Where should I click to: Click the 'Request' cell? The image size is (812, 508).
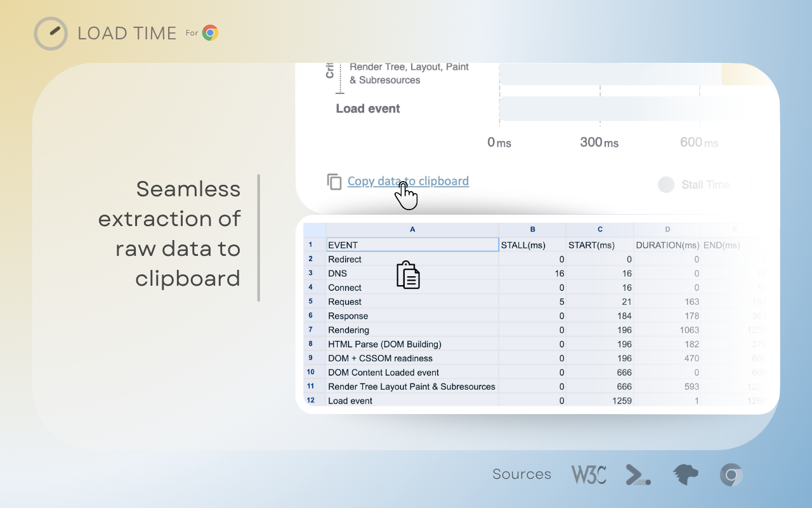(x=412, y=302)
